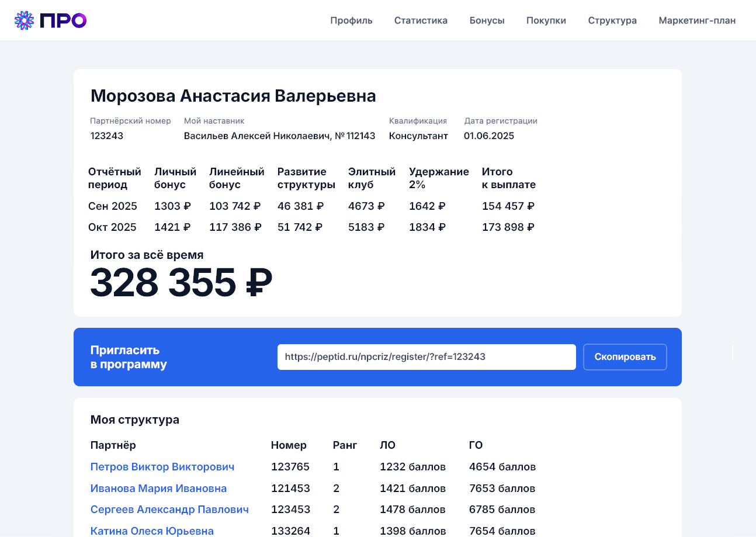
Task: Open the Профиль menu item
Action: pyautogui.click(x=351, y=20)
